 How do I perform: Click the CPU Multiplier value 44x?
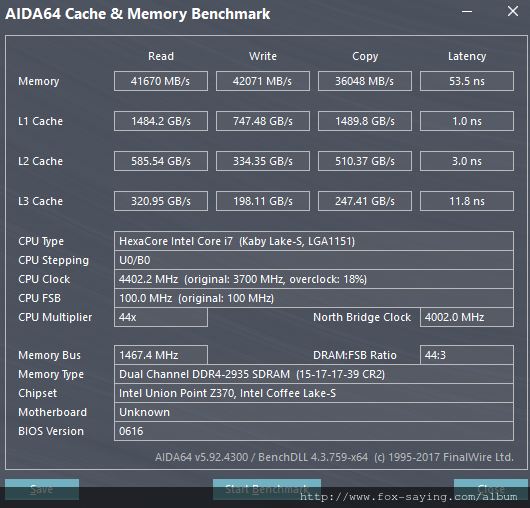(161, 317)
